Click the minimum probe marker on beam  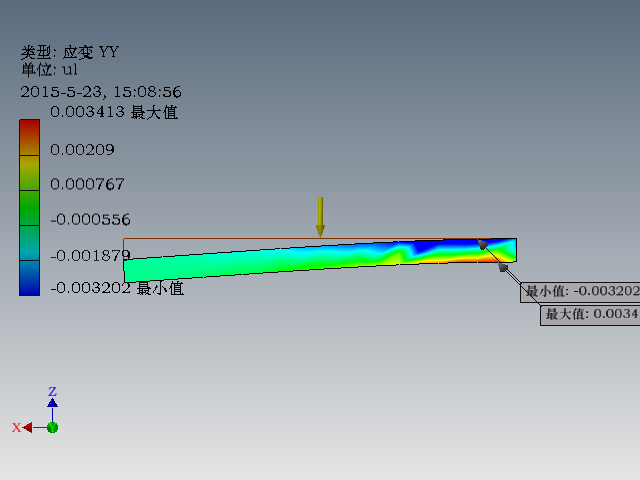click(482, 244)
